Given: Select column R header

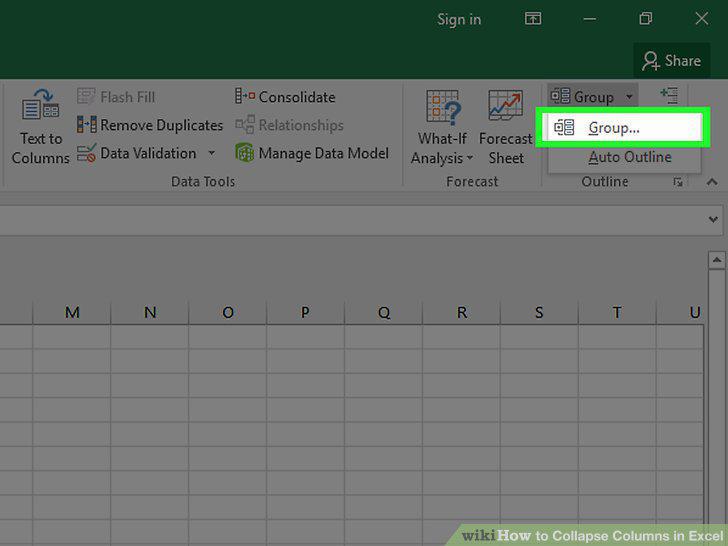Looking at the screenshot, I should click(x=462, y=312).
